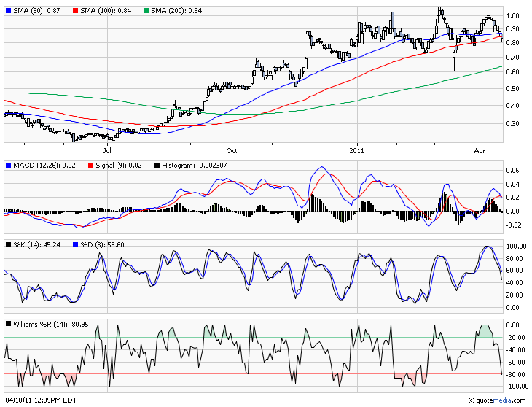Click the 0.90 price axis label
Screen dimensions: 532x407
click(512, 29)
